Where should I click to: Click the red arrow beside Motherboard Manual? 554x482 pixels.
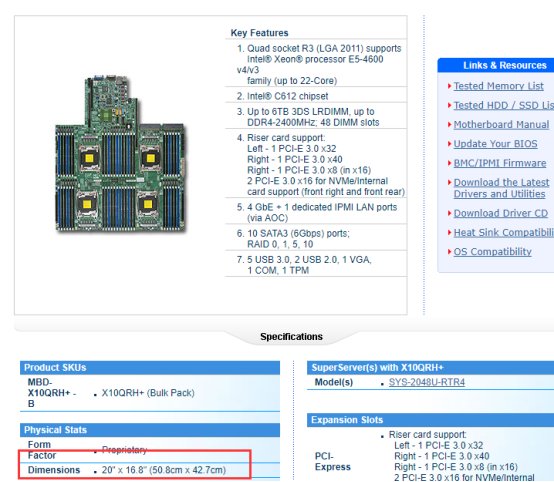449,124
